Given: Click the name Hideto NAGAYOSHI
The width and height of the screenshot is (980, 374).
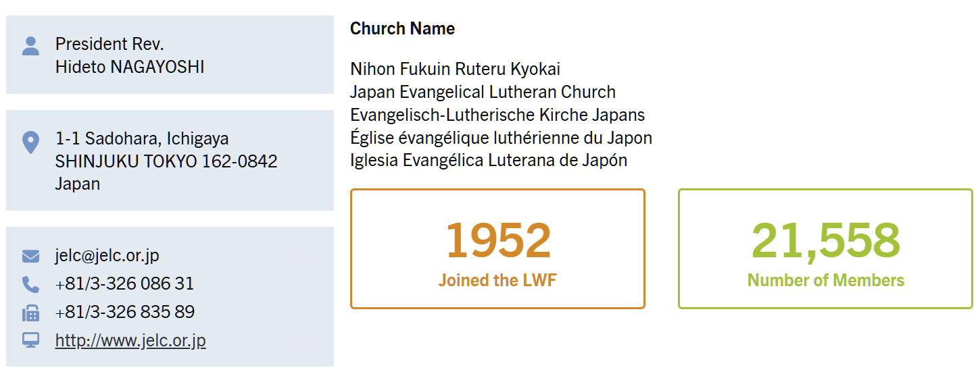Looking at the screenshot, I should 130,67.
